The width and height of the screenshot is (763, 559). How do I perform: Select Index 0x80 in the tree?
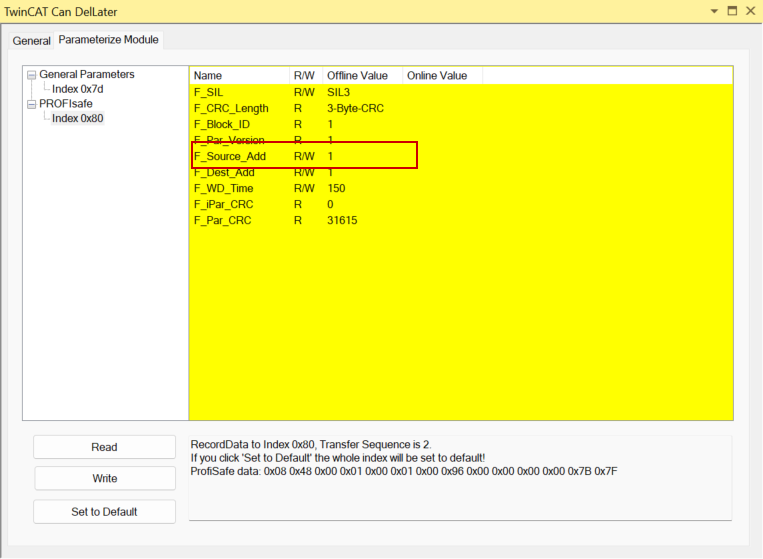click(x=77, y=118)
